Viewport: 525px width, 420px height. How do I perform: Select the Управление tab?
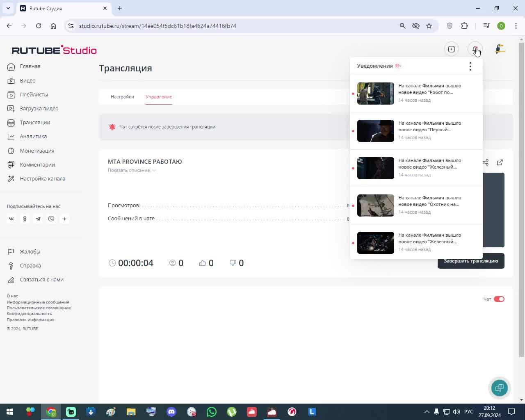(x=159, y=97)
